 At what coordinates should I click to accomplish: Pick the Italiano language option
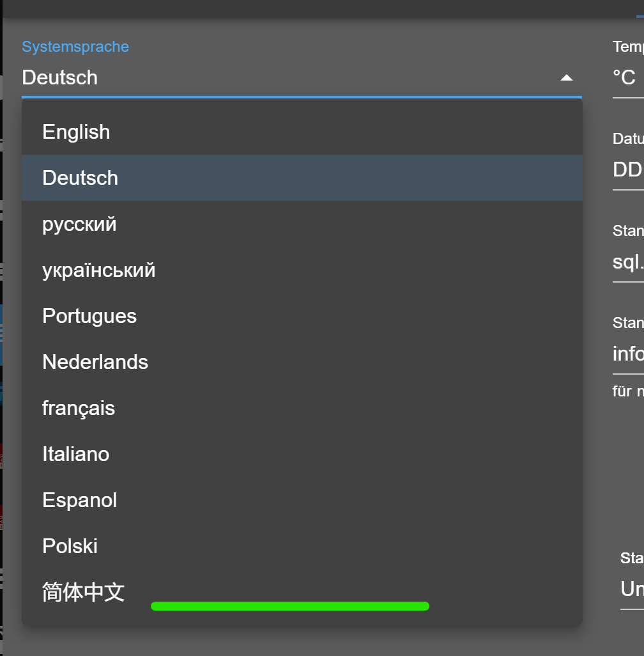click(x=75, y=454)
